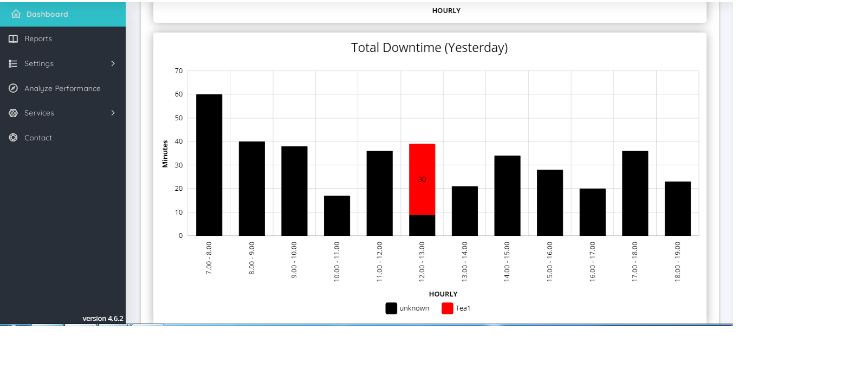Click the HOURLY label of the upper card
Image resolution: width=868 pixels, height=387 pixels.
click(446, 10)
